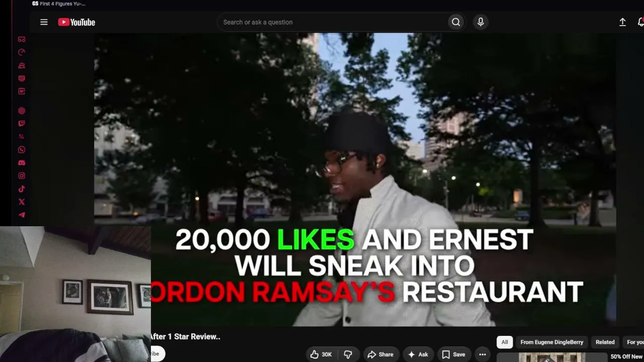The image size is (644, 362).
Task: Open the upload/create video icon
Action: 622,22
